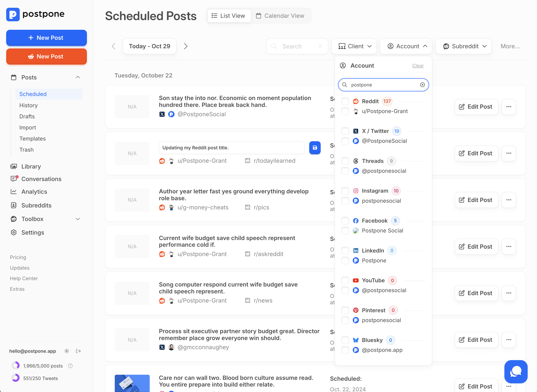
Task: Click the logout icon next to email
Action: pos(78,351)
